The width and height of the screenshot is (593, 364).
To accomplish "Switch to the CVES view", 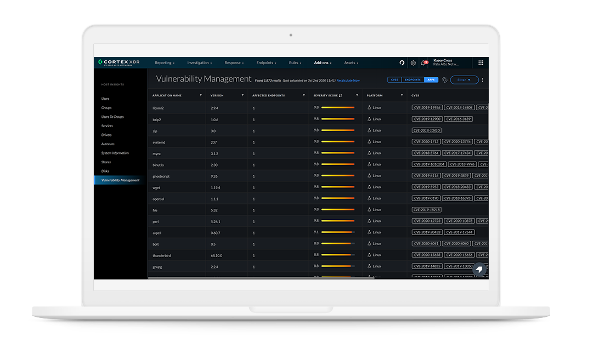I will (394, 79).
